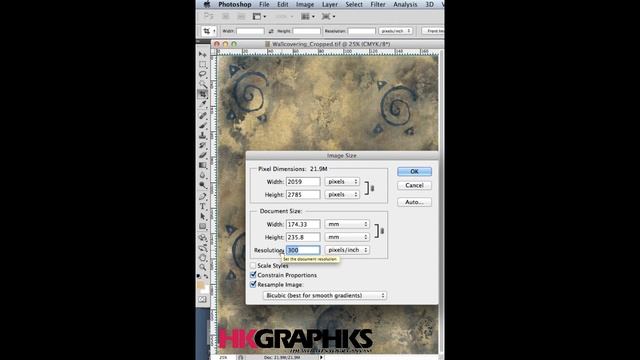This screenshot has height=360, width=640.
Task: Click OK in Image Size dialog
Action: [x=414, y=171]
